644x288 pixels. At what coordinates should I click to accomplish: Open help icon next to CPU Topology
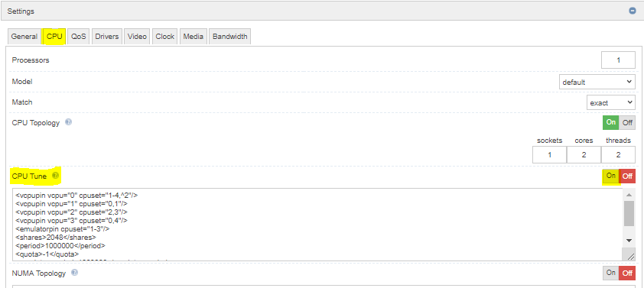click(x=69, y=122)
